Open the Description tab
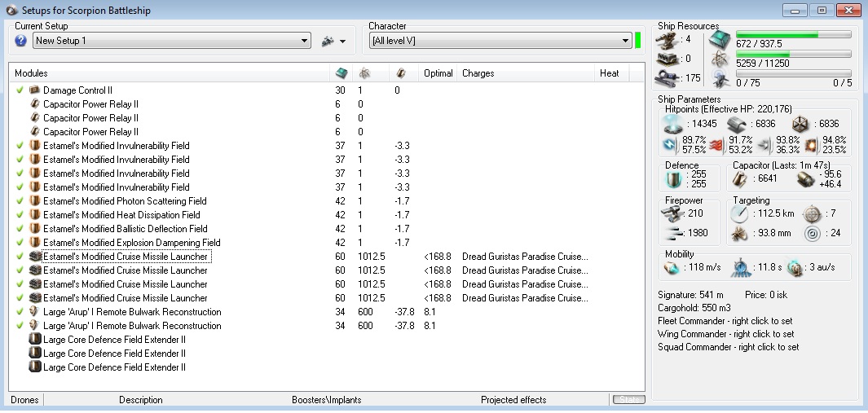Screen dimensions: 868x413 (141, 400)
